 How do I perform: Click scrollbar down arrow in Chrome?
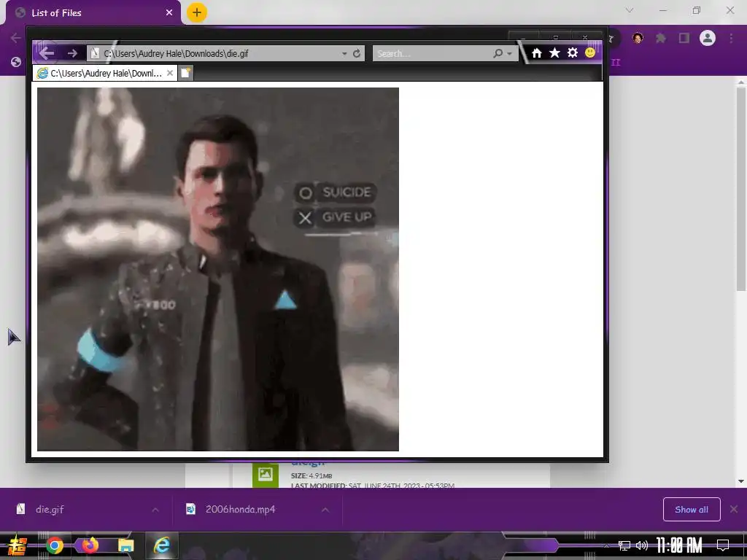point(741,481)
